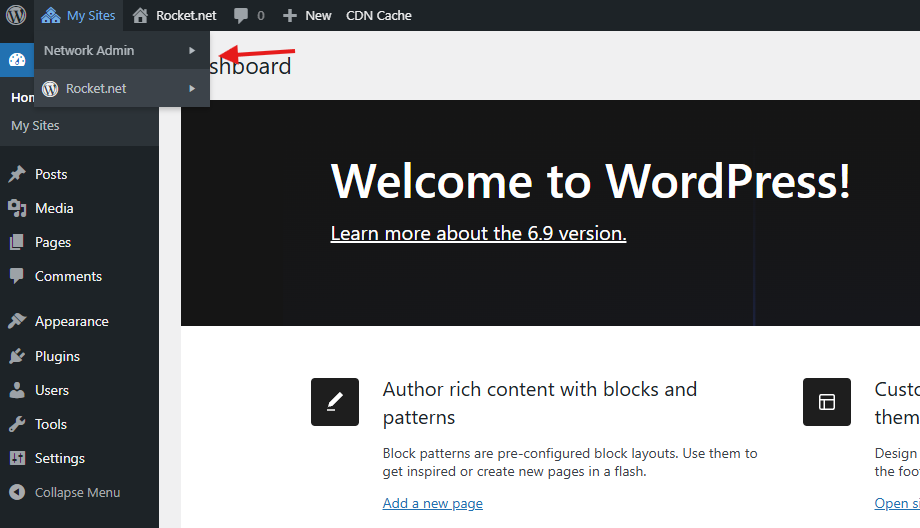Open the Appearance menu
Viewport: 920px width, 528px height.
point(72,321)
